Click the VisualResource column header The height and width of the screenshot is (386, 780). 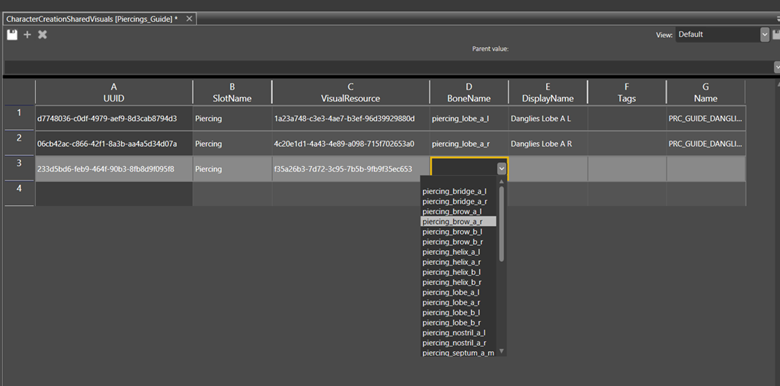coord(351,93)
